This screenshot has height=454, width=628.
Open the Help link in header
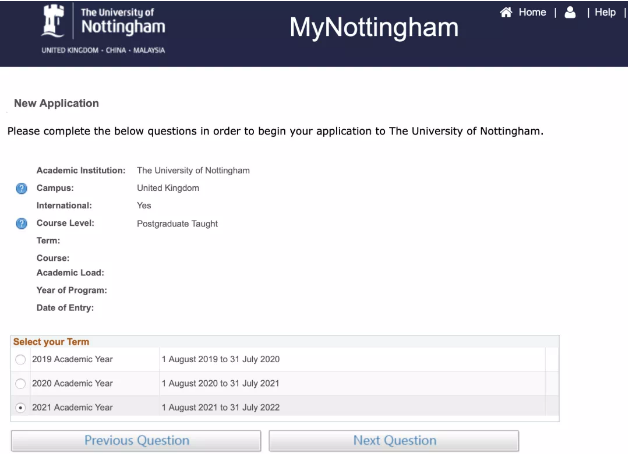(x=605, y=13)
